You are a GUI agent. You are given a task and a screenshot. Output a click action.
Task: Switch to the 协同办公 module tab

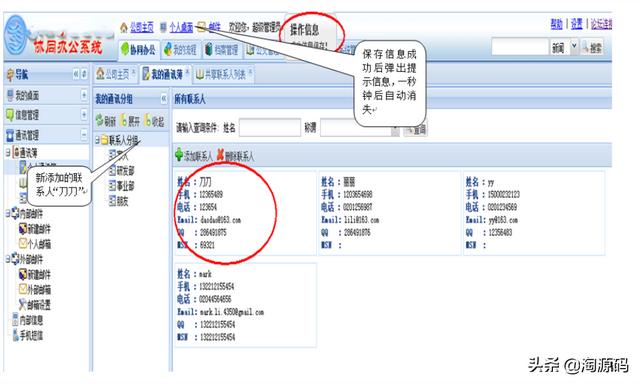pos(138,50)
